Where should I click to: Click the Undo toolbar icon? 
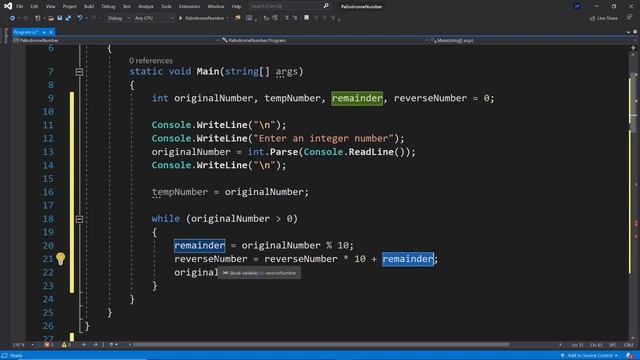click(80, 18)
